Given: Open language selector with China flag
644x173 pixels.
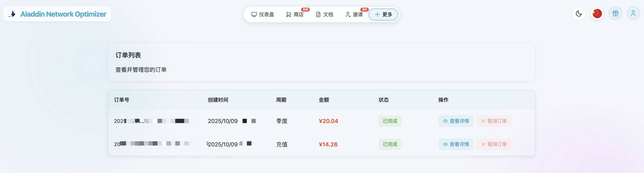Looking at the screenshot, I should (x=597, y=14).
